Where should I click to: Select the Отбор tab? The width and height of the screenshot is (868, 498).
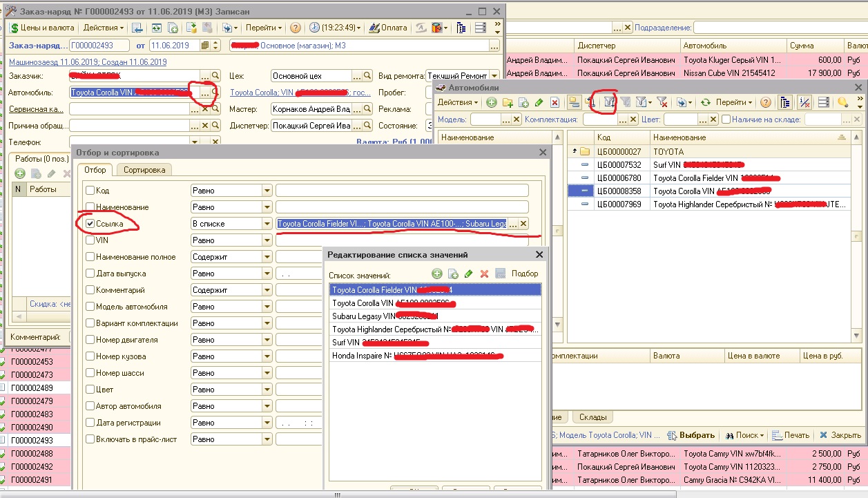[x=95, y=170]
